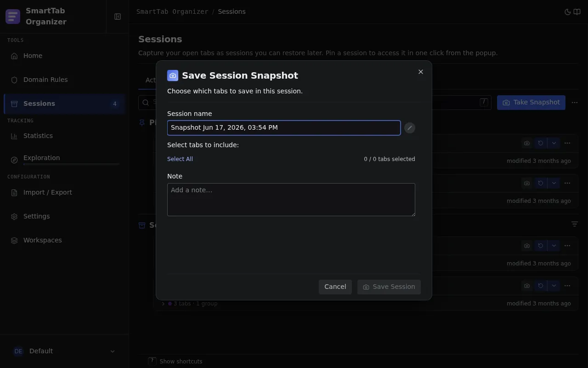Click the Sessions count badge showing 4

(115, 104)
